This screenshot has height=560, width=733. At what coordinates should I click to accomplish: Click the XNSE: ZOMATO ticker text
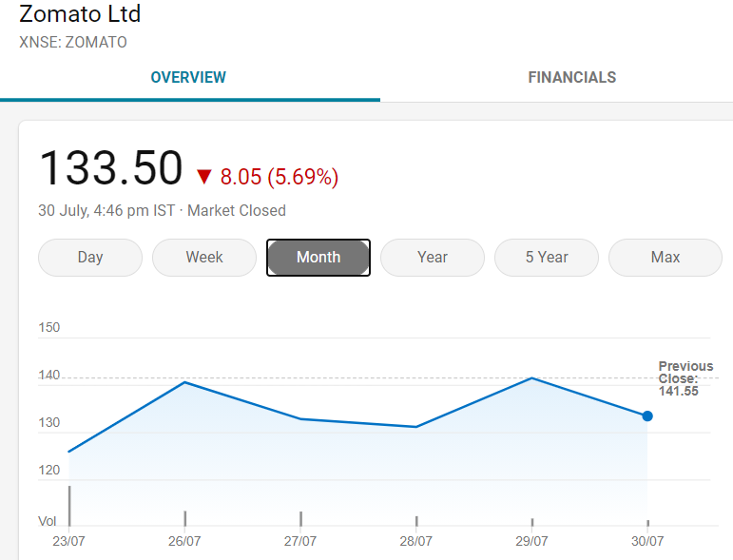pos(73,42)
